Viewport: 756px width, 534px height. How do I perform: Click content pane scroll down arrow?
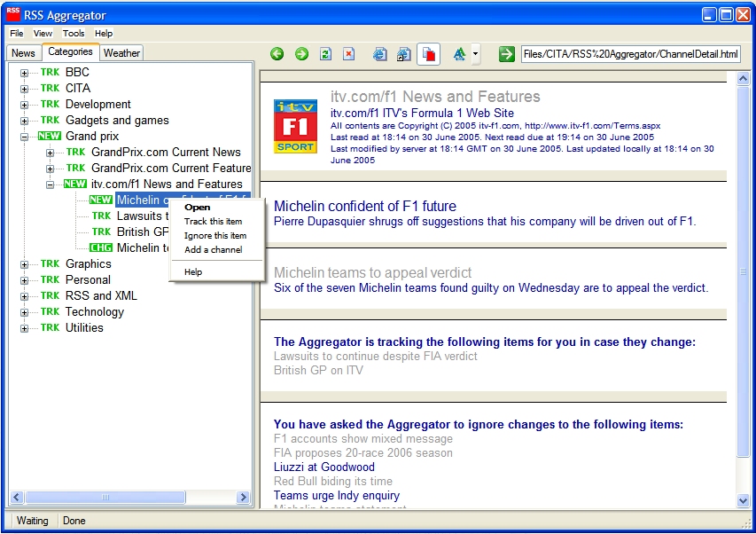click(743, 500)
